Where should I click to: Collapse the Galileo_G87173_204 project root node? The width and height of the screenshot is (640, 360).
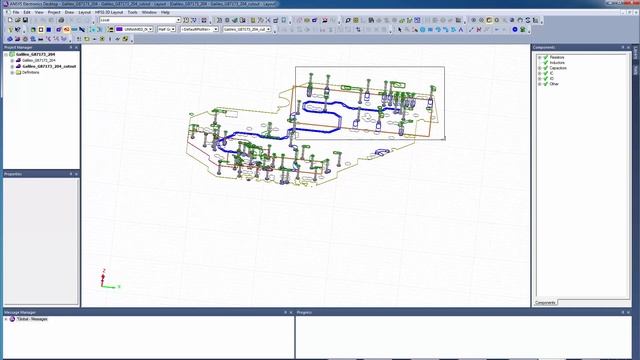coord(6,54)
